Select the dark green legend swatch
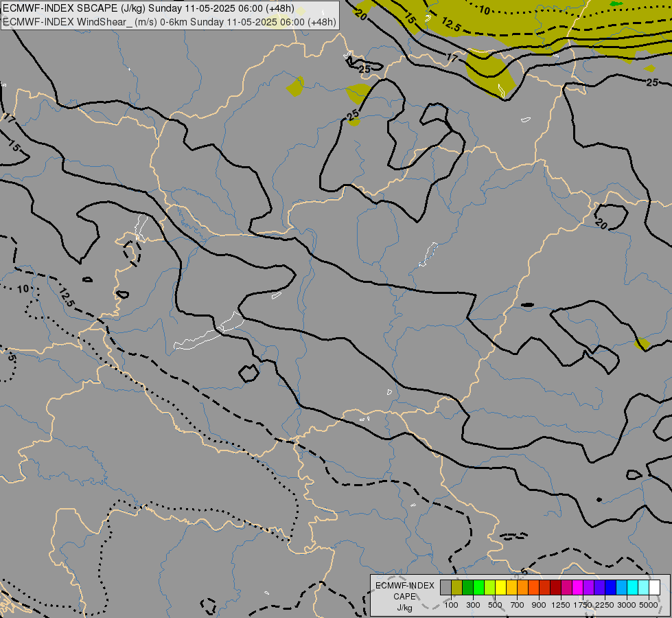 (x=467, y=588)
